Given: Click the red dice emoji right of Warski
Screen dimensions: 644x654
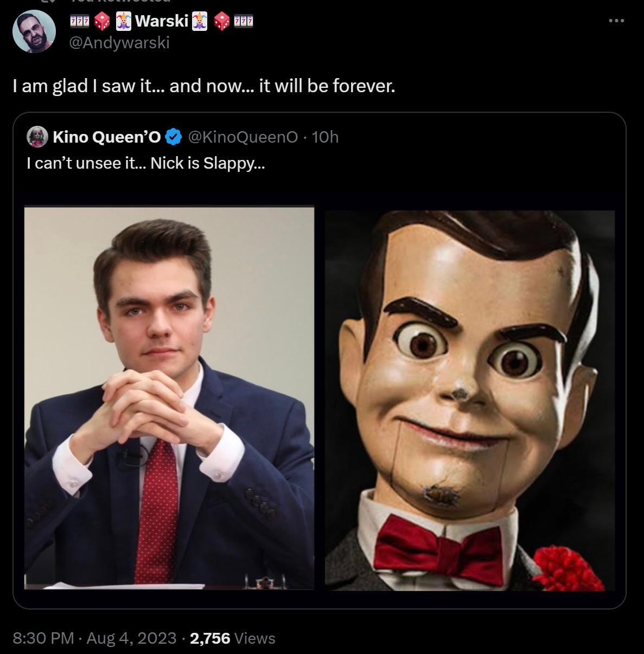Looking at the screenshot, I should point(221,21).
